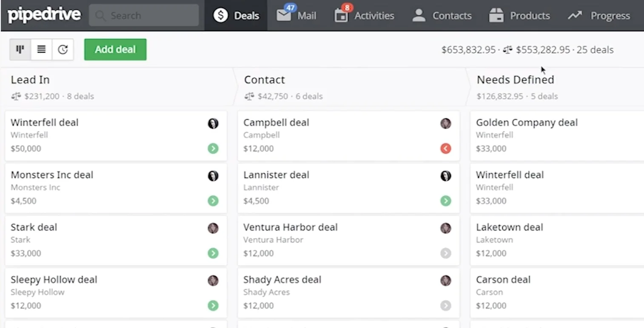The width and height of the screenshot is (644, 328).
Task: Open the Lannister deal
Action: click(348, 188)
